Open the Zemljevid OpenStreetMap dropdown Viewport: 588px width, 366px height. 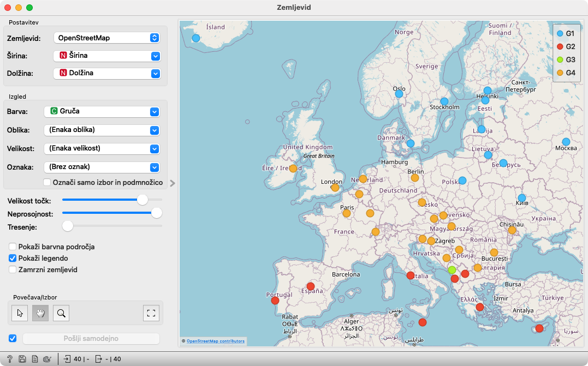[x=106, y=38]
